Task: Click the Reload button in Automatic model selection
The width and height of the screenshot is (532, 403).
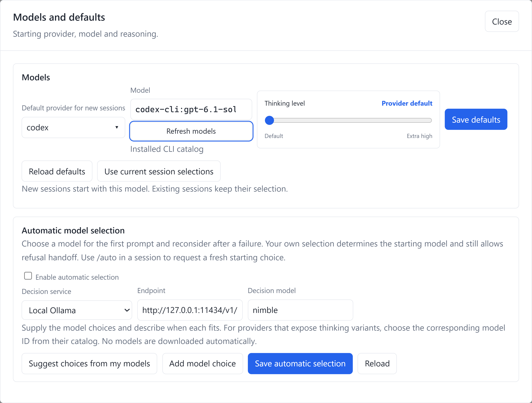Action: click(377, 364)
